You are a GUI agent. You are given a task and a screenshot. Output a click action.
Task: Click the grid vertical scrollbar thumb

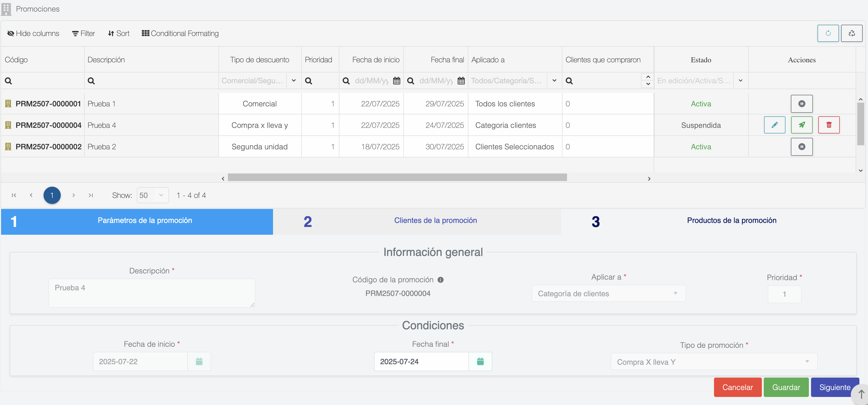click(860, 124)
